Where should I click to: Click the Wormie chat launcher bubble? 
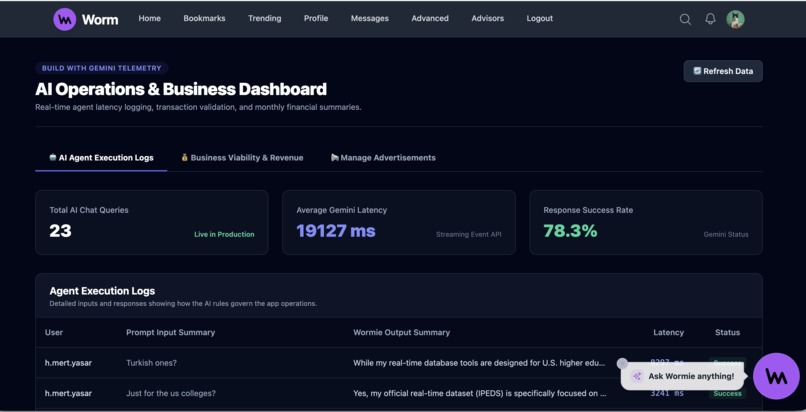click(776, 376)
